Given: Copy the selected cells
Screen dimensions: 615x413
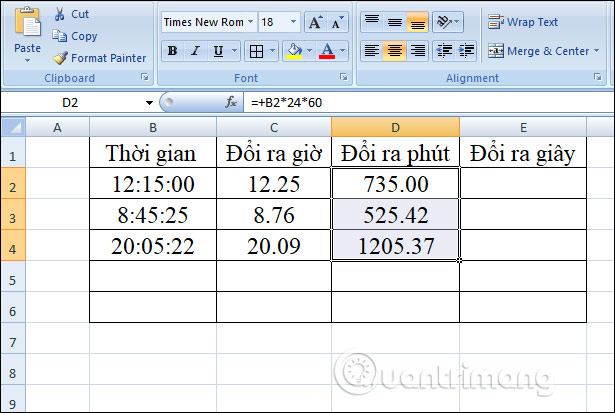Looking at the screenshot, I should click(75, 36).
